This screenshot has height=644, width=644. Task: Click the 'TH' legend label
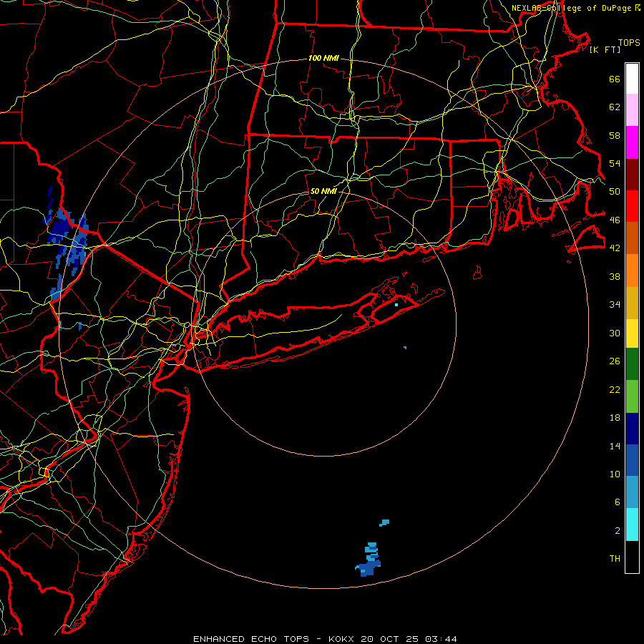coord(615,559)
